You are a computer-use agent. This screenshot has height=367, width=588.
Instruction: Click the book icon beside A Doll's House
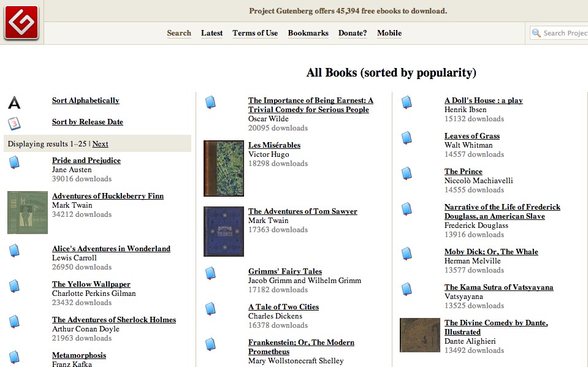click(407, 102)
